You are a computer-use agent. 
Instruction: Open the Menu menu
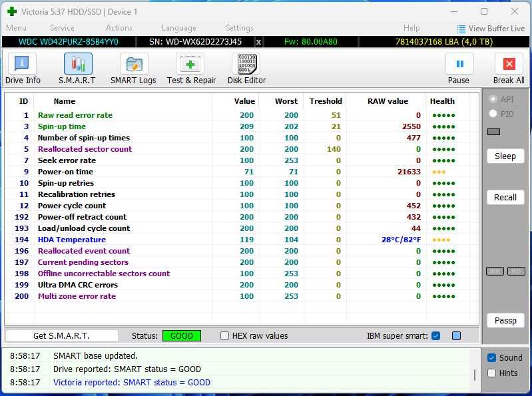click(x=16, y=28)
